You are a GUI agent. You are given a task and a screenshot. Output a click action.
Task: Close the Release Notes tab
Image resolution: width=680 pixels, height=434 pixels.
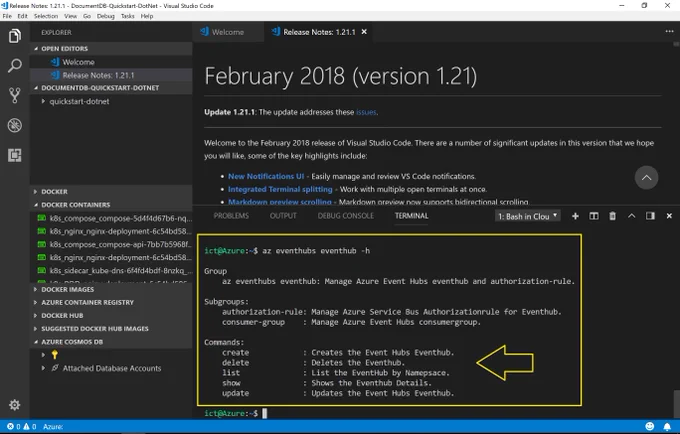(x=364, y=32)
